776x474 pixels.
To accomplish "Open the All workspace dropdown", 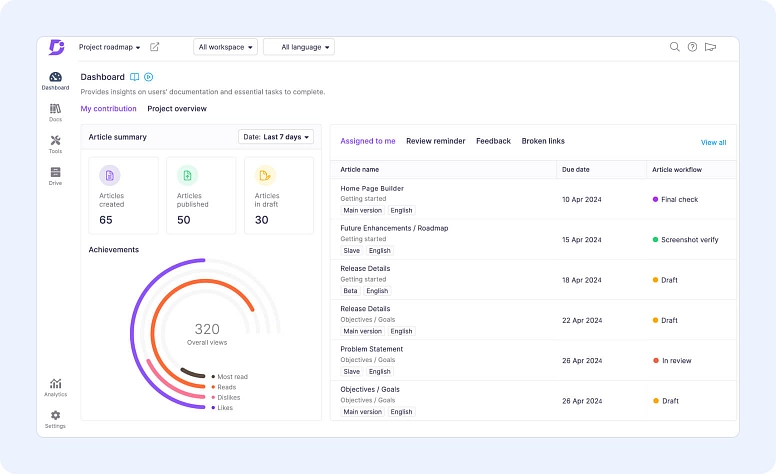I will tap(225, 47).
